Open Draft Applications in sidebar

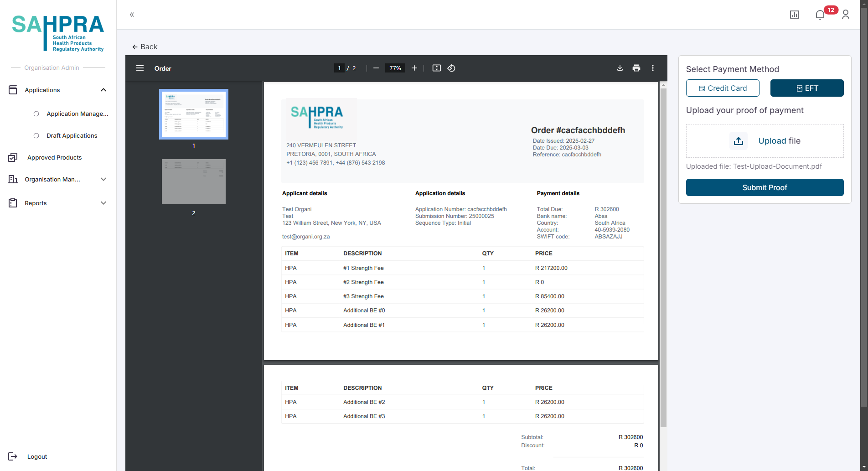point(72,135)
